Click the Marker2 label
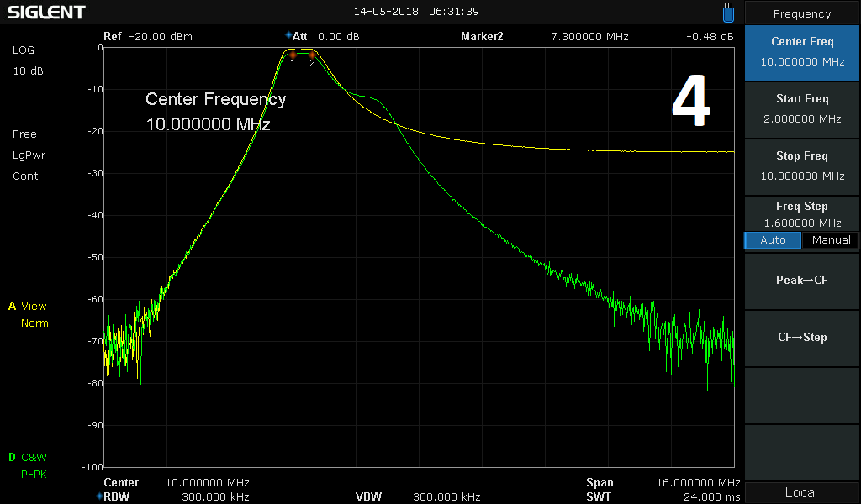Screen dimensions: 861x504 (482, 37)
